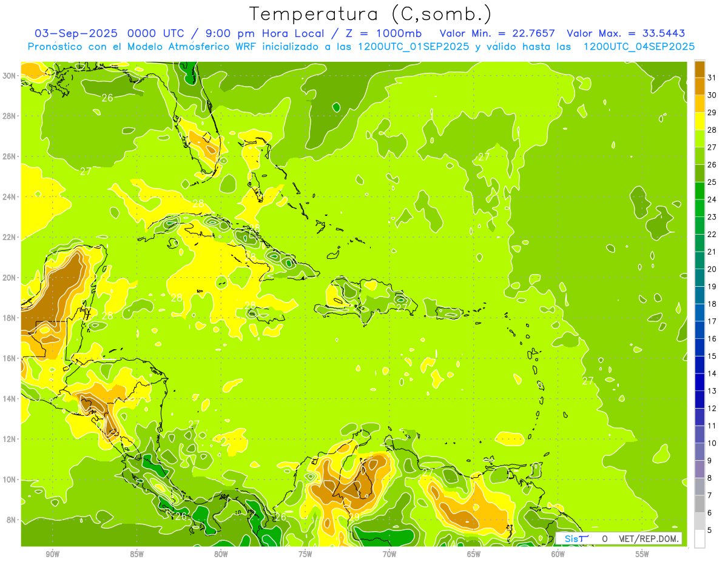The image size is (728, 562).
Task: Click the 14N latitude axis label
Action: coord(10,399)
